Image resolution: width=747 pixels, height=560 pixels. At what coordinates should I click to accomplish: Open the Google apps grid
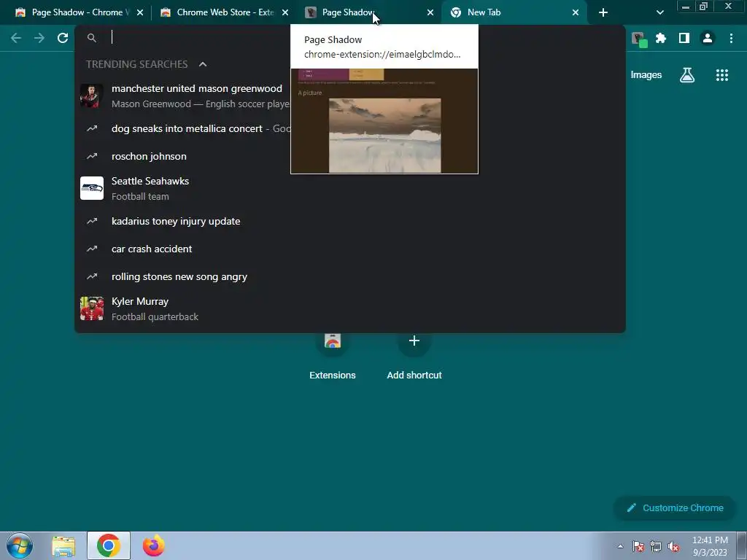(x=722, y=75)
